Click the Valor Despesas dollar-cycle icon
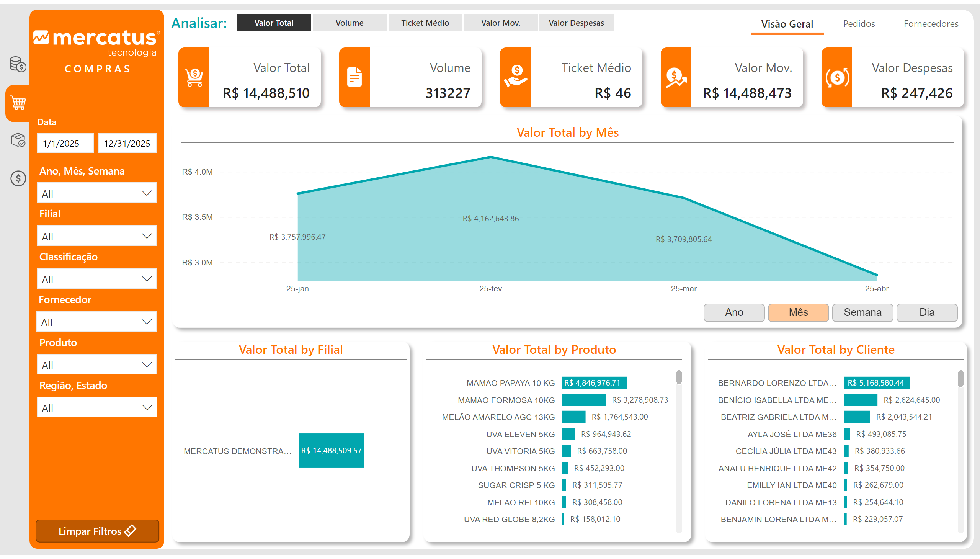The height and width of the screenshot is (559, 980). tap(837, 78)
